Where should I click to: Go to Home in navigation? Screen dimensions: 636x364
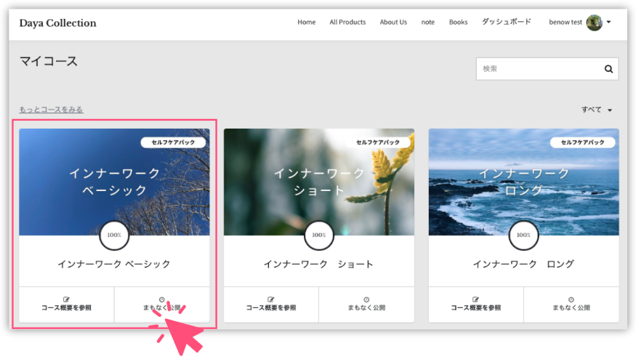(x=306, y=23)
